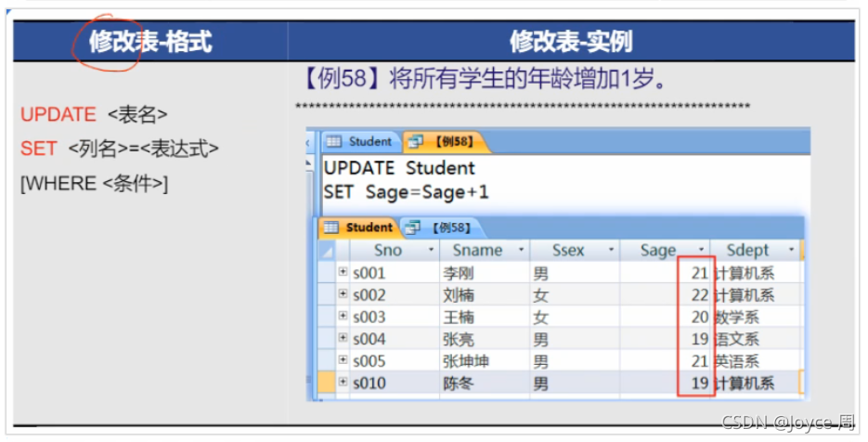
Task: Open the active Student table tab
Action: pos(358,227)
